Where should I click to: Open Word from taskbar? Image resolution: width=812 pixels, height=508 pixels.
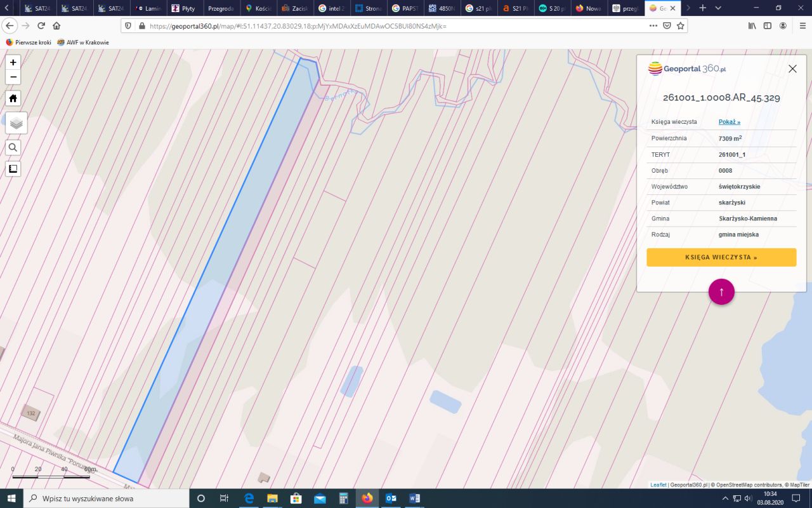pos(415,498)
